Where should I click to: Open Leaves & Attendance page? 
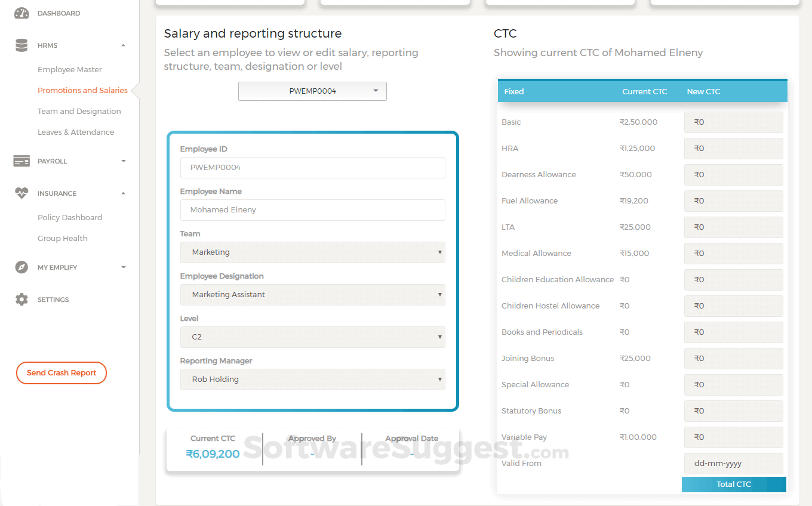click(75, 132)
